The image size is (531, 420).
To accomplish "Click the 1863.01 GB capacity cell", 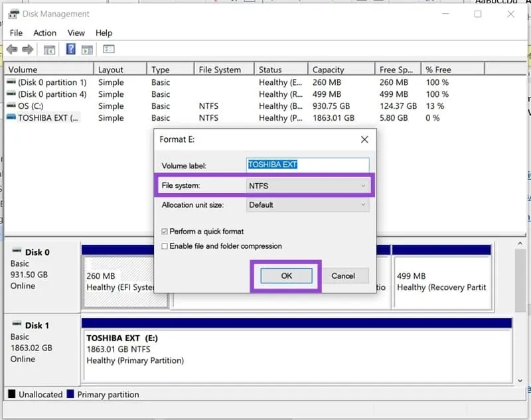I will pos(334,118).
